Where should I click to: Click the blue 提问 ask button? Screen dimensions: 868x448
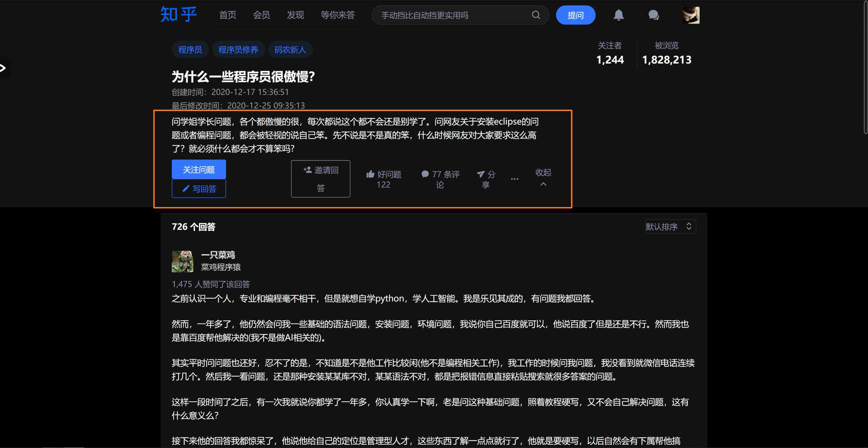(575, 15)
